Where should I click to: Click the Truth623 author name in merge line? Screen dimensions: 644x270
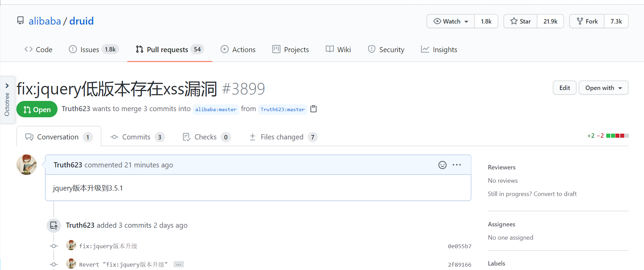[76, 109]
